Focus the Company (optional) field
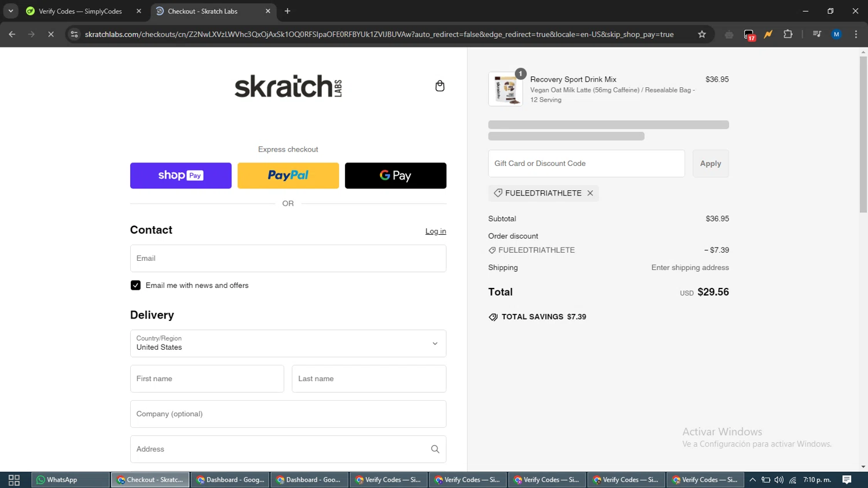The height and width of the screenshot is (488, 868). (288, 414)
